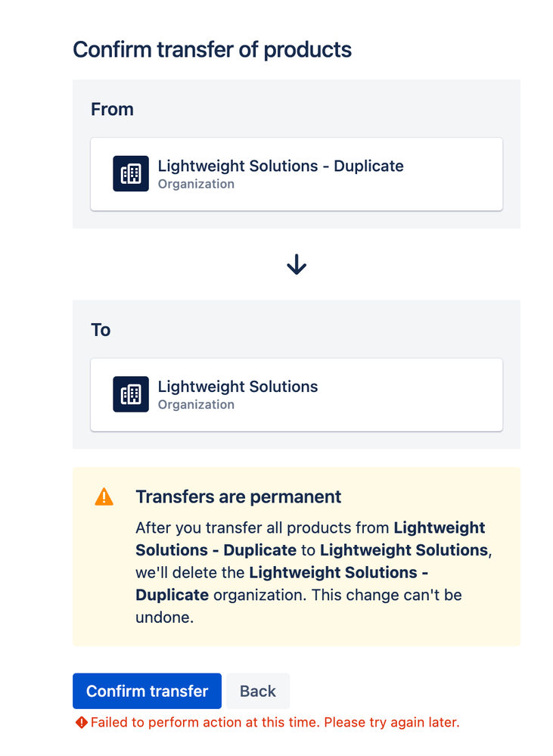
Task: Click the From section label
Action: click(x=112, y=110)
